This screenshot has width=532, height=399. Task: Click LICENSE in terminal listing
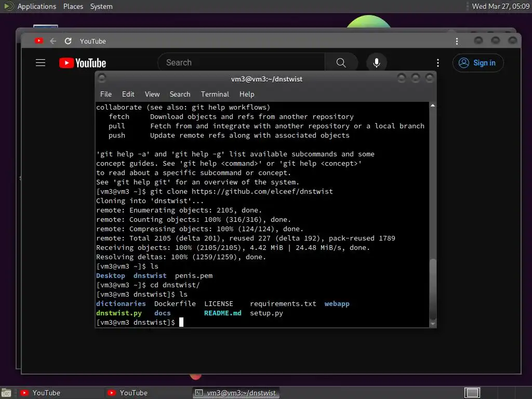pos(219,303)
